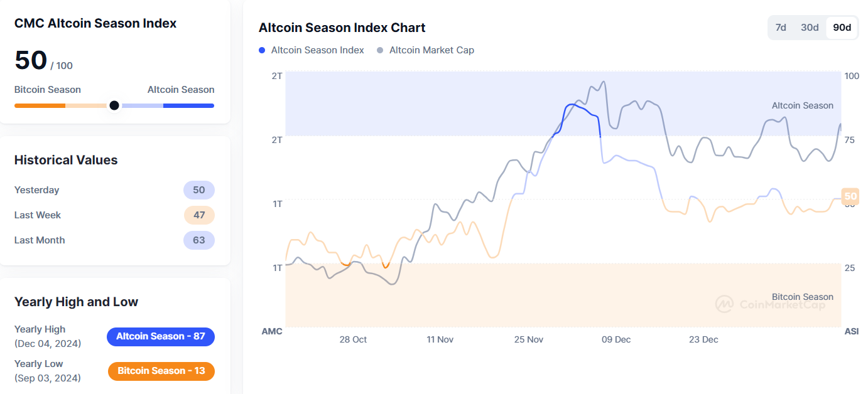The image size is (868, 394).
Task: Click the Last Week badge showing 47
Action: [199, 215]
